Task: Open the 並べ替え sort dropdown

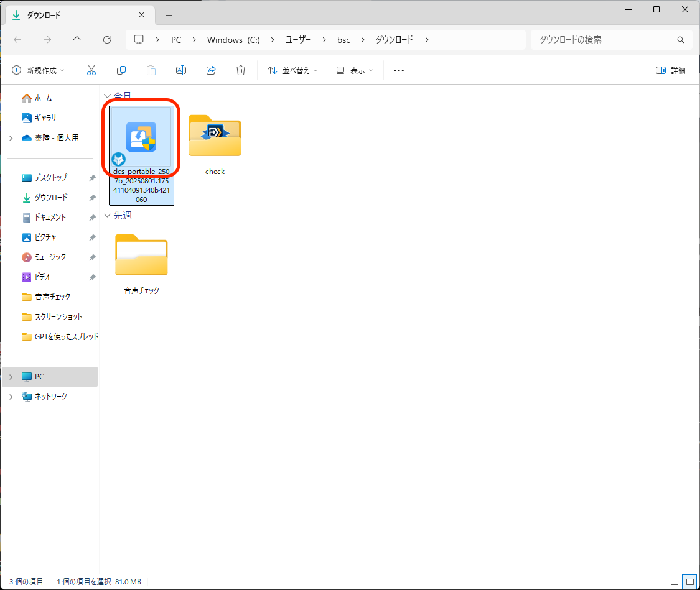Action: [x=293, y=70]
